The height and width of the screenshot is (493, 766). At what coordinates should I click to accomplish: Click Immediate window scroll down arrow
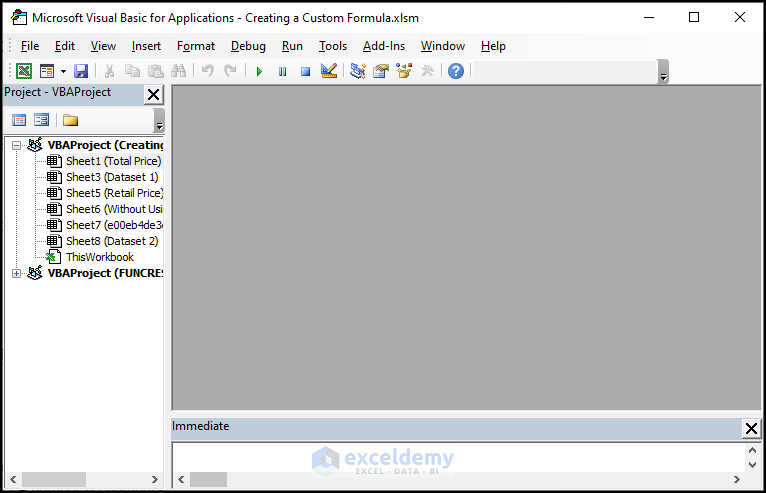[x=752, y=465]
